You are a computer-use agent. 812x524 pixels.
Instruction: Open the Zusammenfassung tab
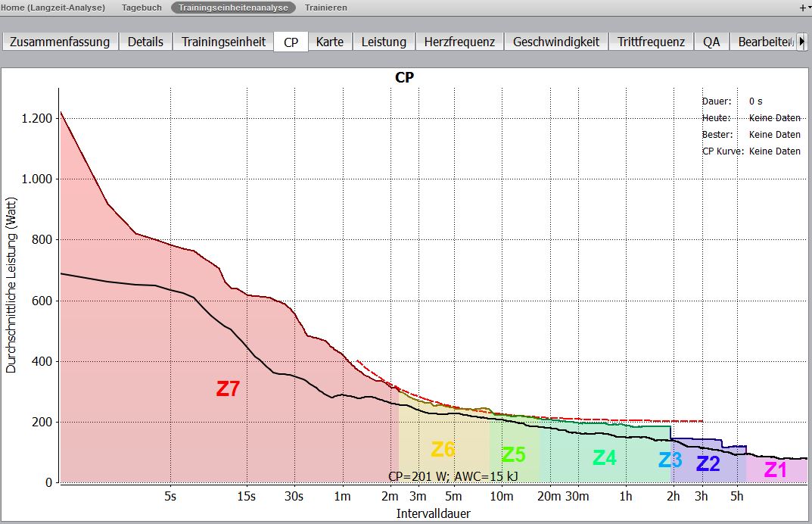pos(60,42)
